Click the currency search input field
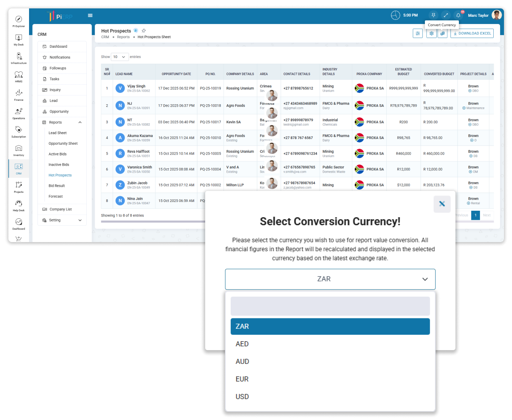The height and width of the screenshot is (420, 512). (x=330, y=306)
